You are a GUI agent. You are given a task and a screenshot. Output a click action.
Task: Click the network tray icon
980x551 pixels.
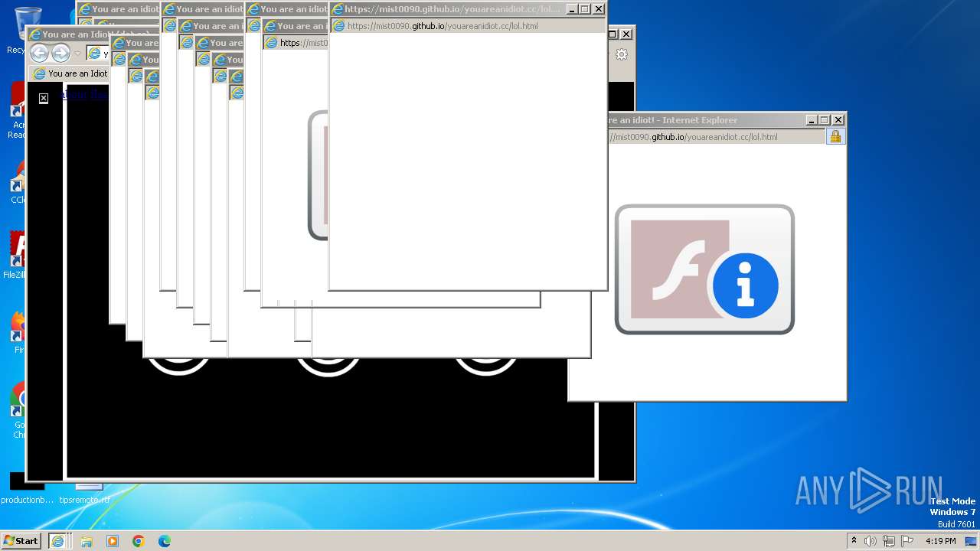pyautogui.click(x=888, y=541)
